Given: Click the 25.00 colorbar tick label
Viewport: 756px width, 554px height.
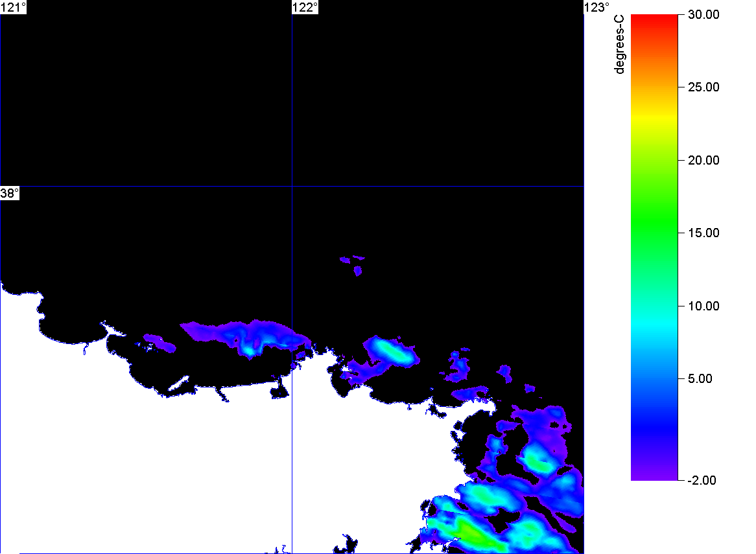Looking at the screenshot, I should pyautogui.click(x=703, y=87).
